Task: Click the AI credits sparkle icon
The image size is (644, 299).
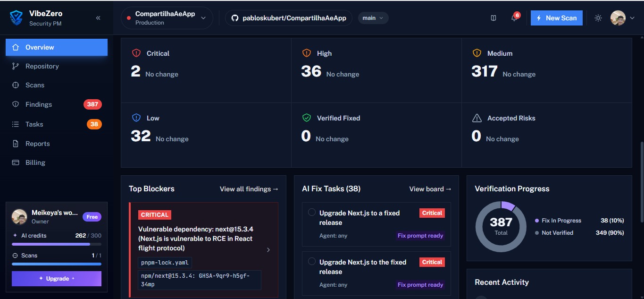Action: tap(15, 235)
